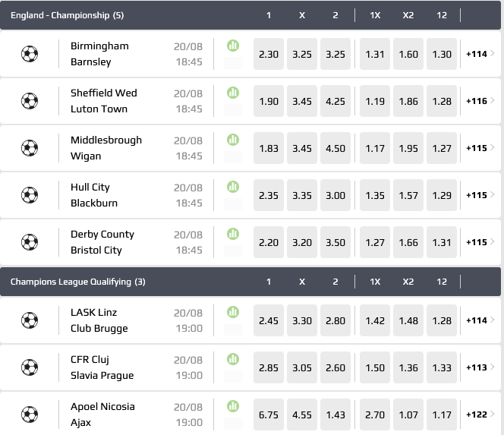Select Club Brugge away win odds 2.80
The image size is (504, 435).
[335, 320]
